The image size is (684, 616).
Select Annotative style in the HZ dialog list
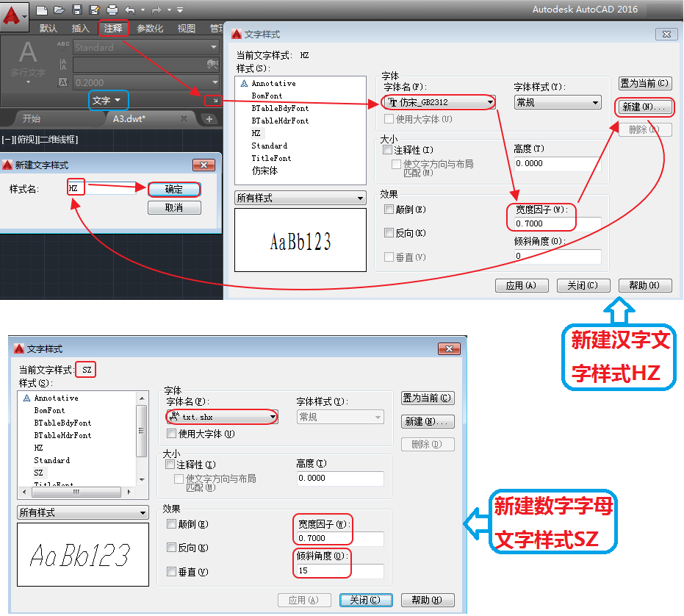point(273,83)
